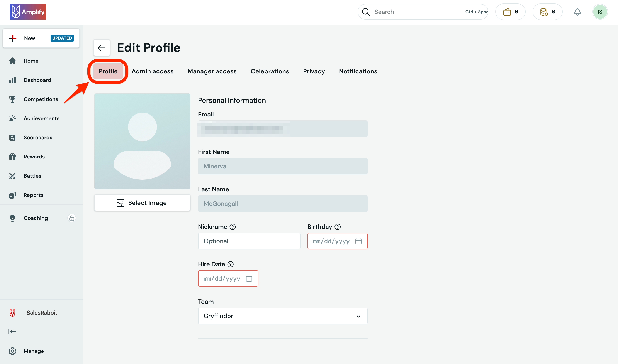Click the back arrow beside Edit Profile

tap(101, 48)
